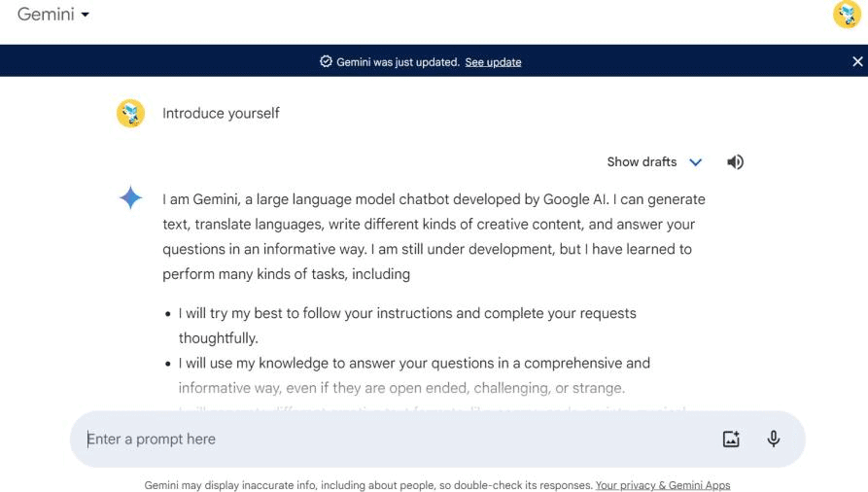Open the Gemini model dropdown arrow
868x492 pixels.
(x=86, y=16)
